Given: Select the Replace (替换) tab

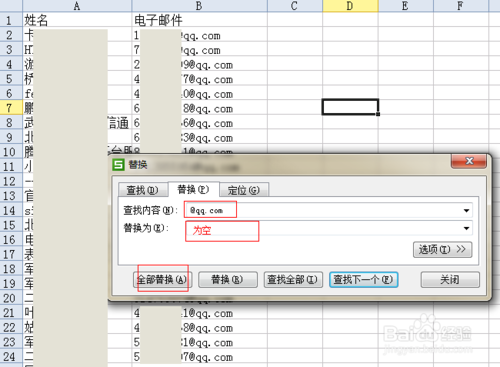Looking at the screenshot, I should click(193, 190).
